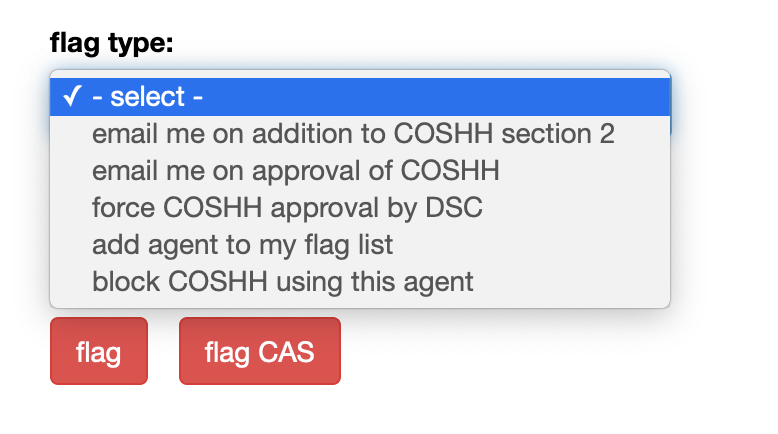Submit the flag for this agent

(98, 351)
